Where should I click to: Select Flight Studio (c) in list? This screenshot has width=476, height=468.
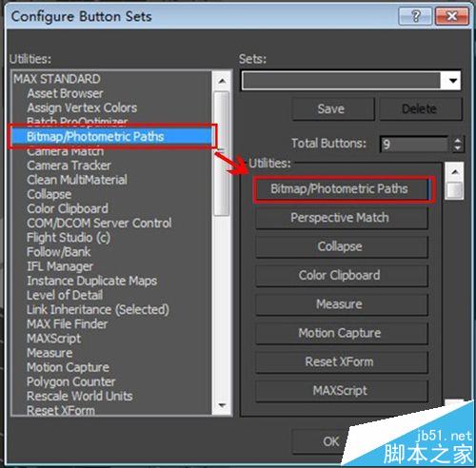click(69, 238)
